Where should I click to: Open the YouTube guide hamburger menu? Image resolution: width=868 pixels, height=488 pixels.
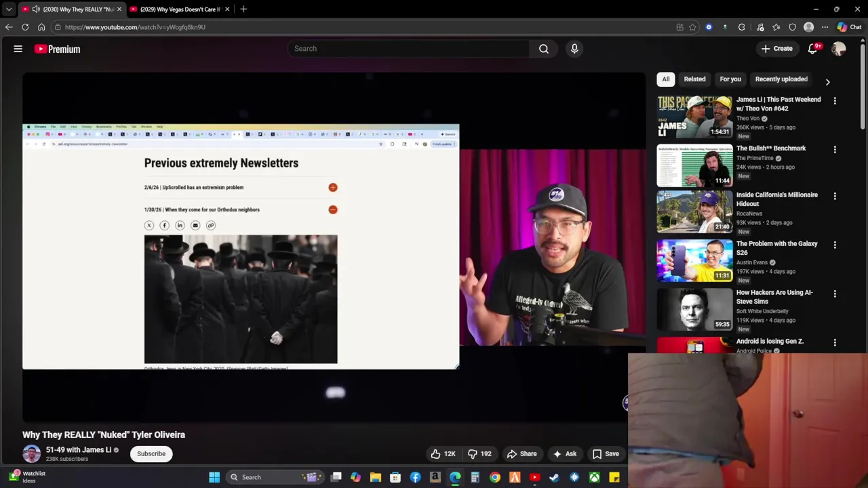[x=18, y=49]
